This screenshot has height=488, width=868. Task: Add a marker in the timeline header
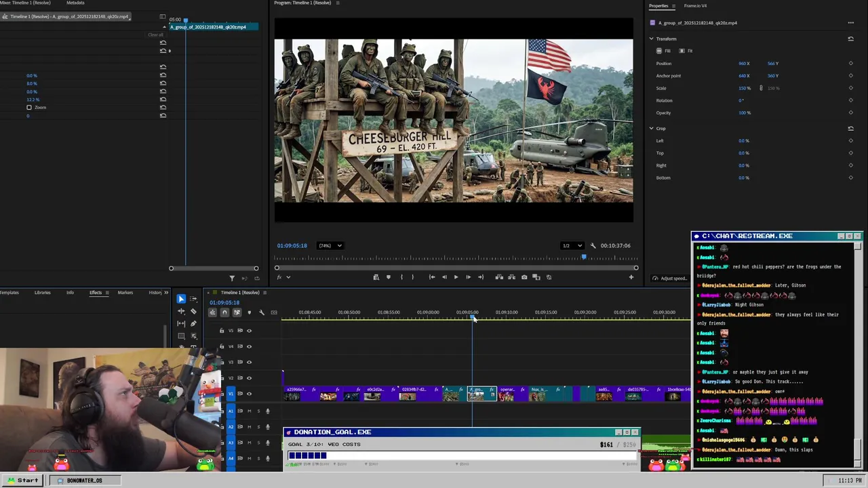249,312
